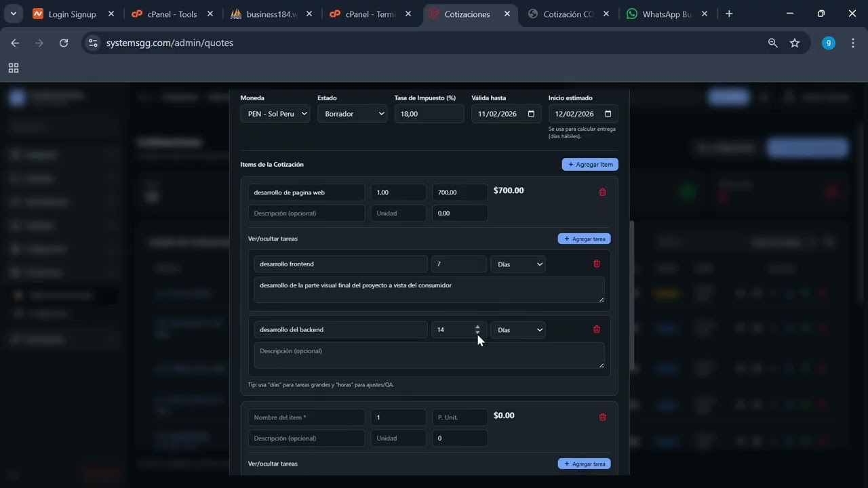
Task: Click backend task Descripción (opcional) textarea
Action: (x=429, y=355)
